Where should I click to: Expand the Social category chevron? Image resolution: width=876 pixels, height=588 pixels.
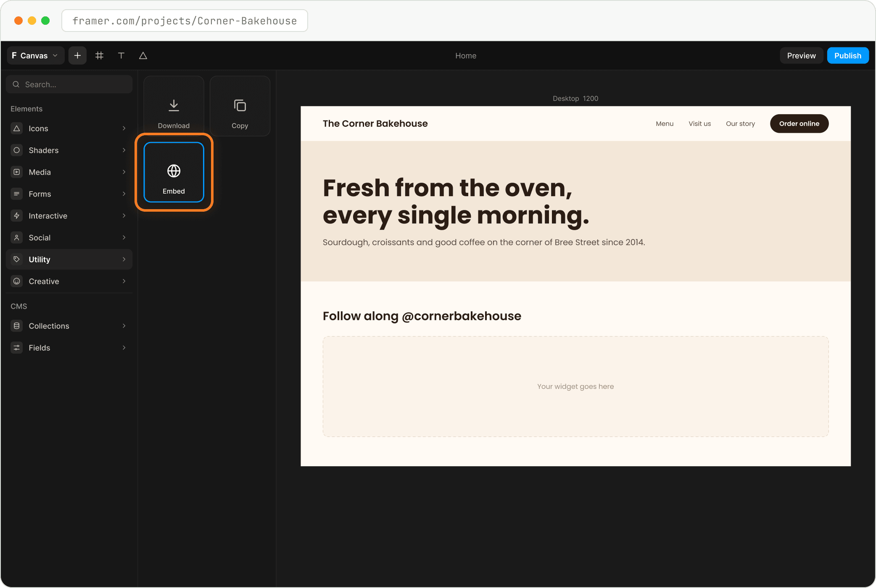[124, 238]
